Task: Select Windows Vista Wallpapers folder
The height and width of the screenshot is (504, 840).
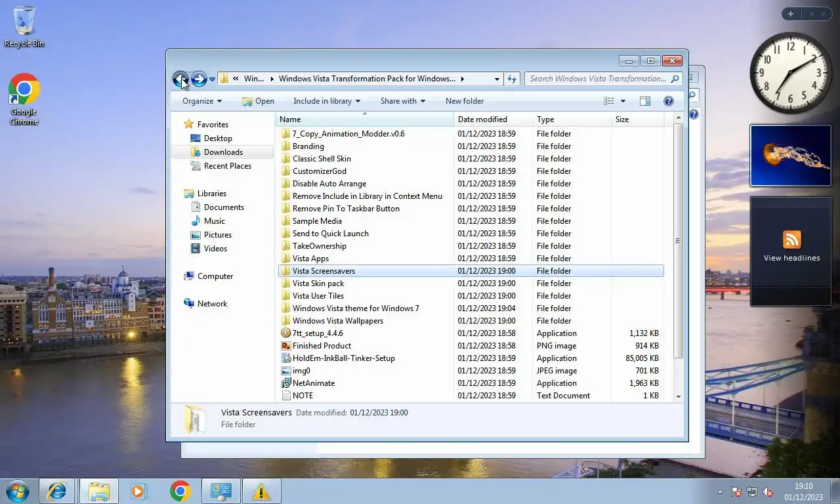Action: 337,321
